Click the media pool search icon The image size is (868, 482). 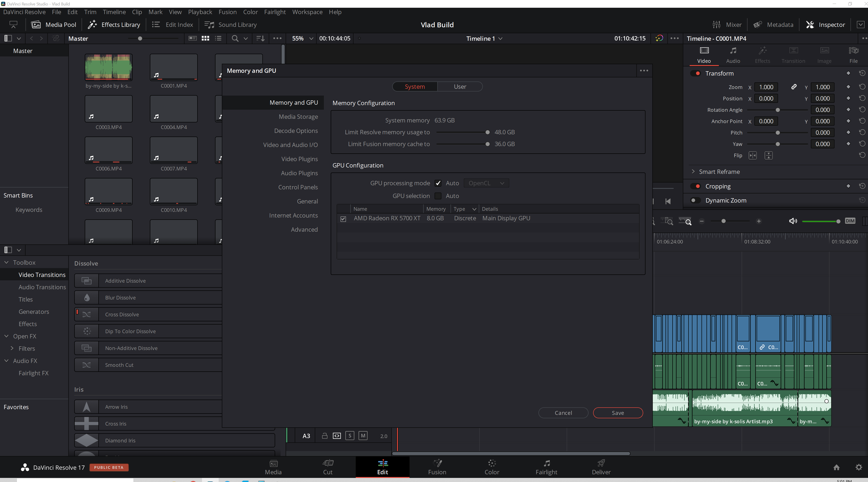[x=235, y=38]
